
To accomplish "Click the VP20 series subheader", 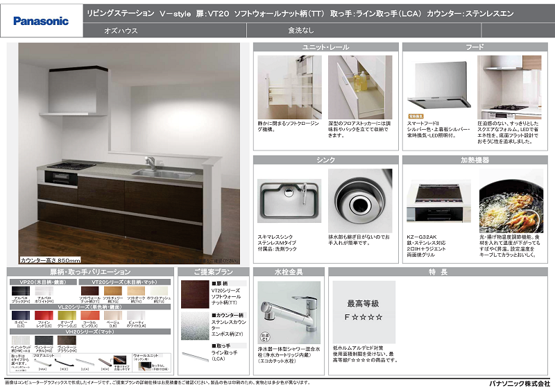I will pos(43,282).
